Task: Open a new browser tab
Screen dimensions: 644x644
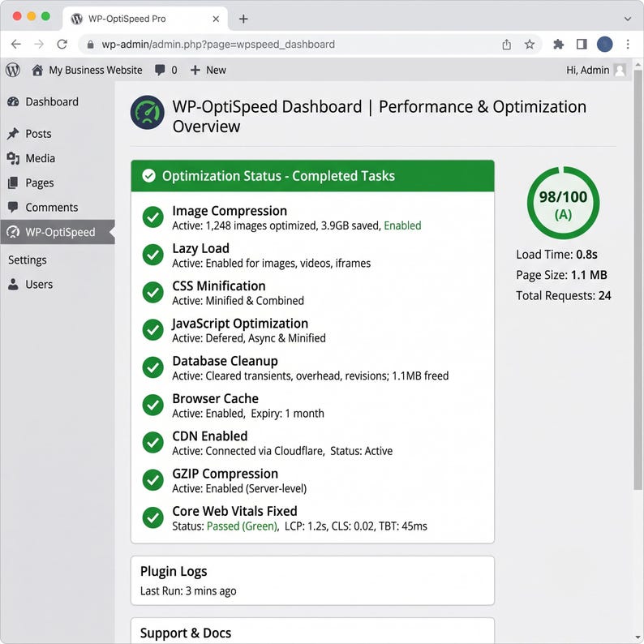Action: (243, 19)
